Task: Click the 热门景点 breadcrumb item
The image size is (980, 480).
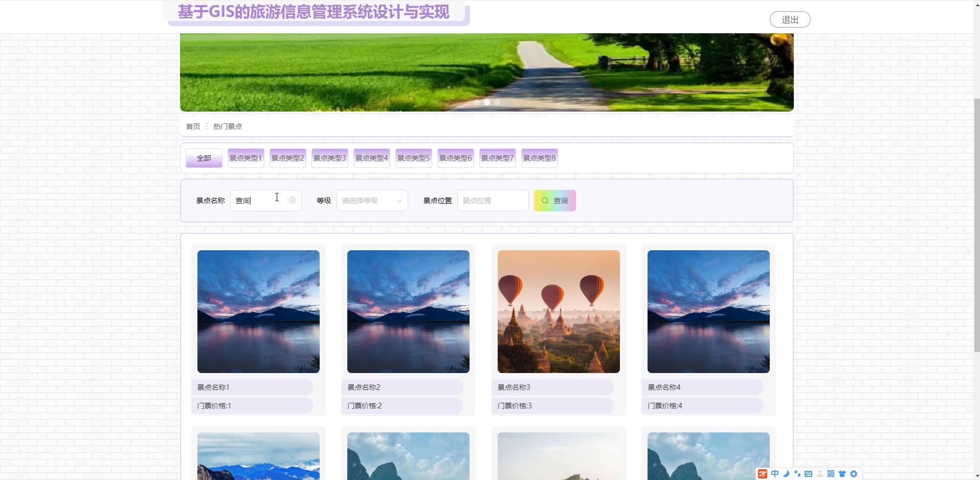Action: pos(228,126)
